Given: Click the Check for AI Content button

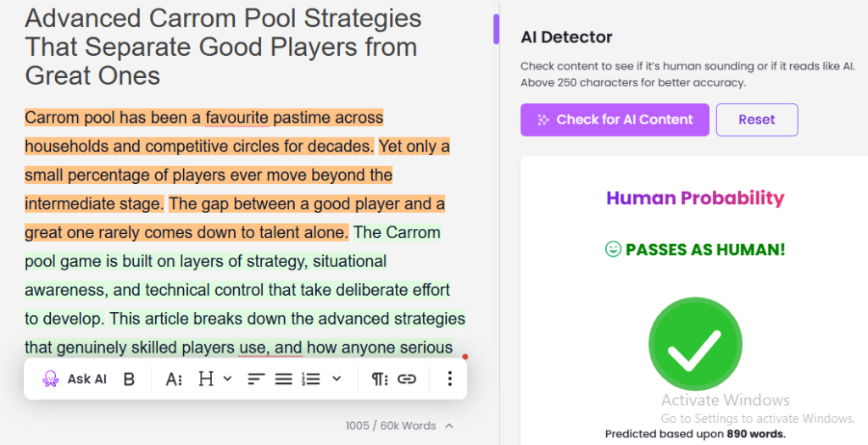Looking at the screenshot, I should tap(615, 120).
